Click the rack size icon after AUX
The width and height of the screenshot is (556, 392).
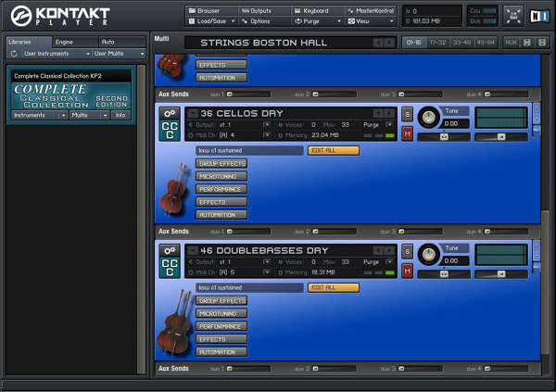542,43
